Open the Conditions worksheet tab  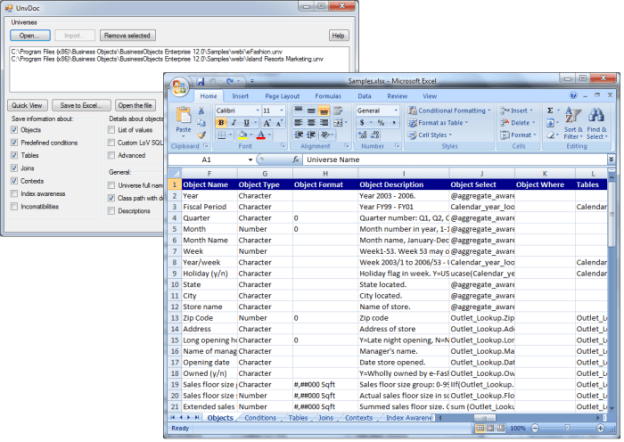pos(260,417)
